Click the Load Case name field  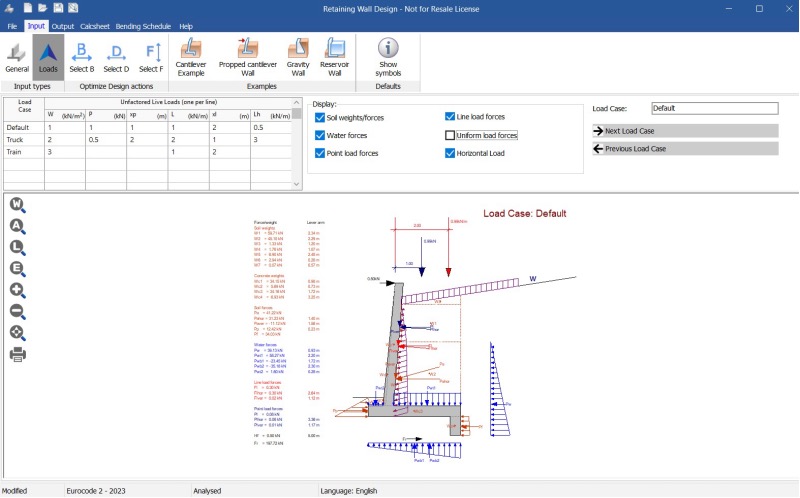point(714,108)
